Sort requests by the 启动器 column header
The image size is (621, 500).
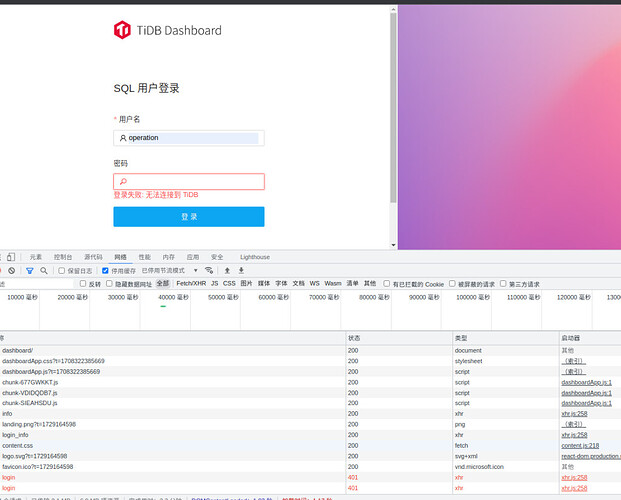pyautogui.click(x=590, y=338)
